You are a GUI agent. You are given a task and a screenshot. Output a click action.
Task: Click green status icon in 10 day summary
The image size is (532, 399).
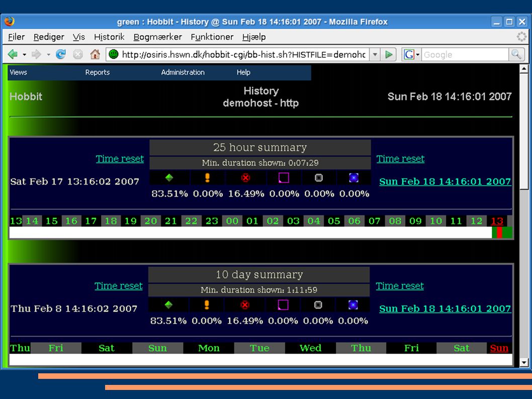168,304
